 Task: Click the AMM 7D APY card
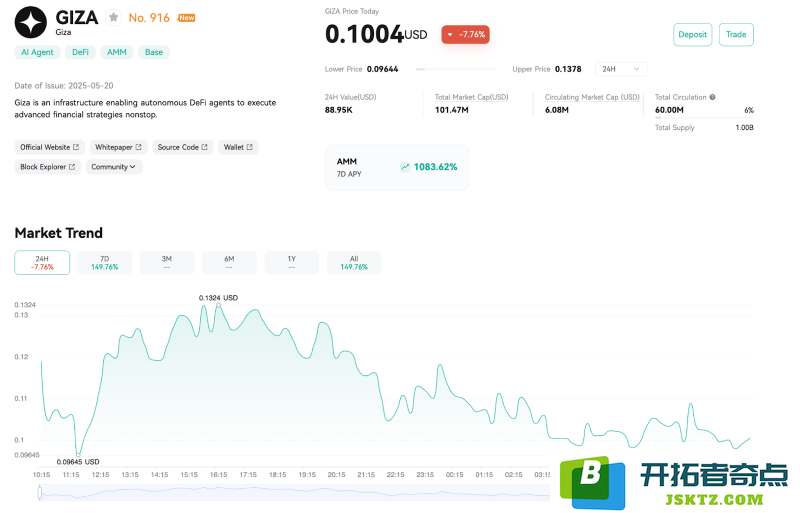click(x=397, y=167)
